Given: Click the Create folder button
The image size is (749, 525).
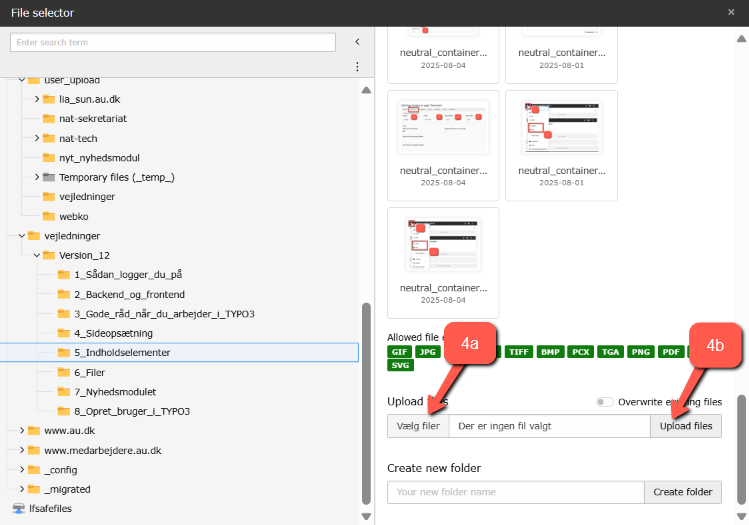Looking at the screenshot, I should 685,492.
